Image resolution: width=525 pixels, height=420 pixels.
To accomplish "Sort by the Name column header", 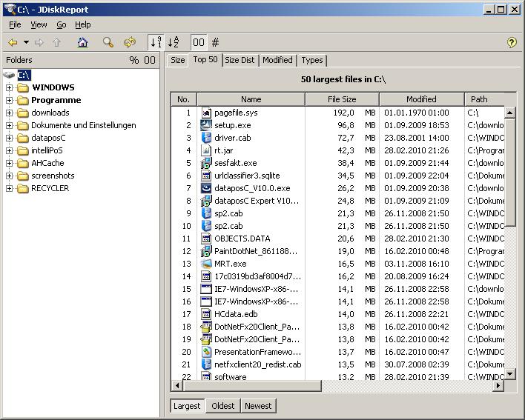I will point(251,99).
